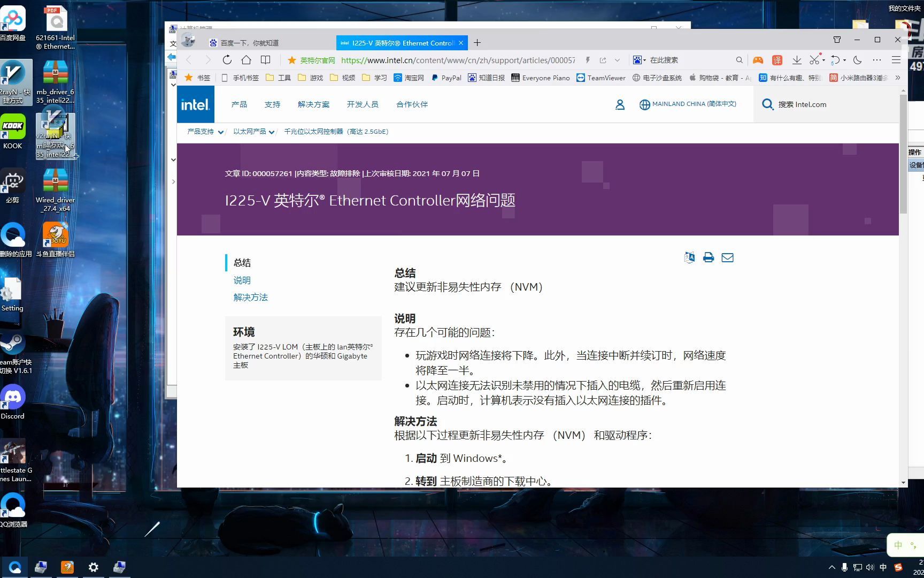This screenshot has width=924, height=578.
Task: Click the page vertical scrollbar thumb
Action: pos(903,154)
